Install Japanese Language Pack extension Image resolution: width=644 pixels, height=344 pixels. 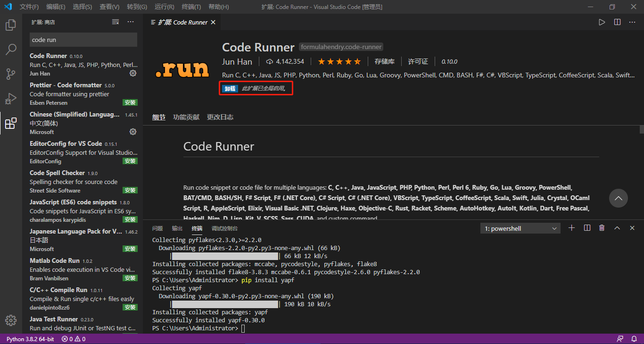[x=130, y=249]
